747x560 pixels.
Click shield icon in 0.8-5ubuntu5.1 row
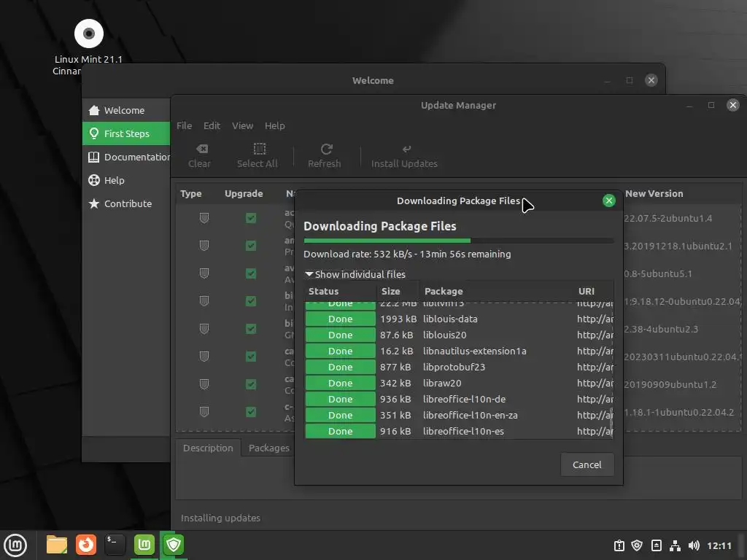204,273
